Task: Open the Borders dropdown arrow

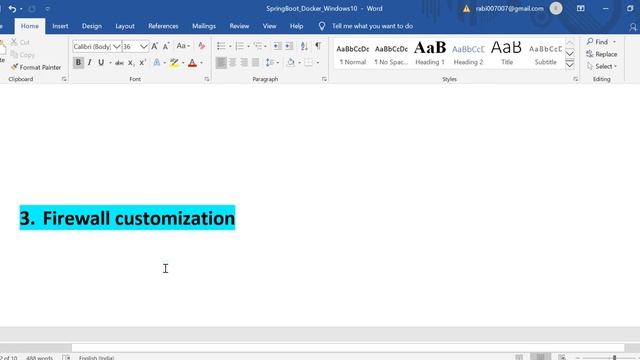Action: (318, 63)
